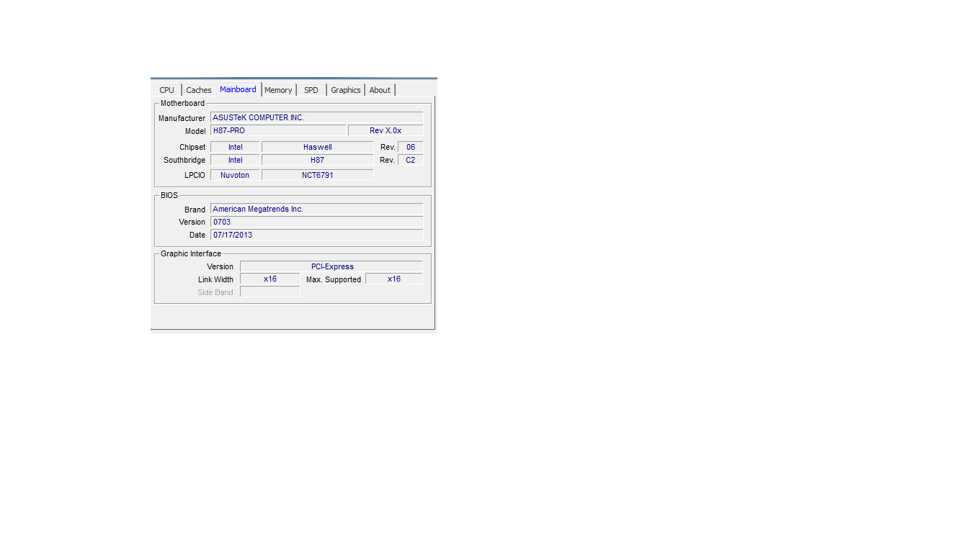
Task: Select BIOS version value 0703
Action: [x=317, y=222]
